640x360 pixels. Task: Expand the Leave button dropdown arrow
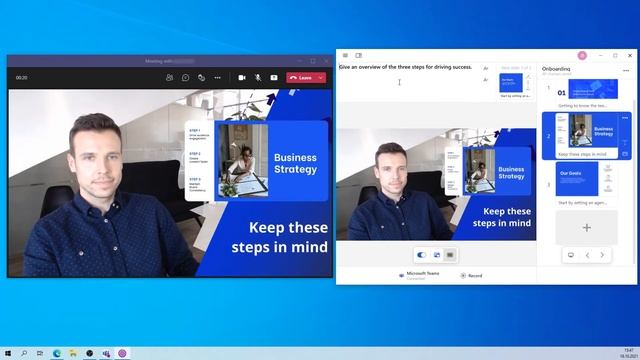(321, 78)
